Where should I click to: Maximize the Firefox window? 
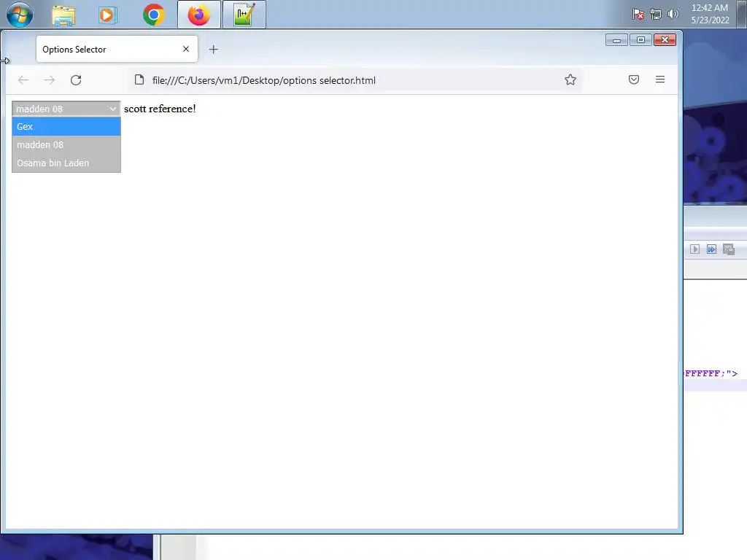[640, 40]
